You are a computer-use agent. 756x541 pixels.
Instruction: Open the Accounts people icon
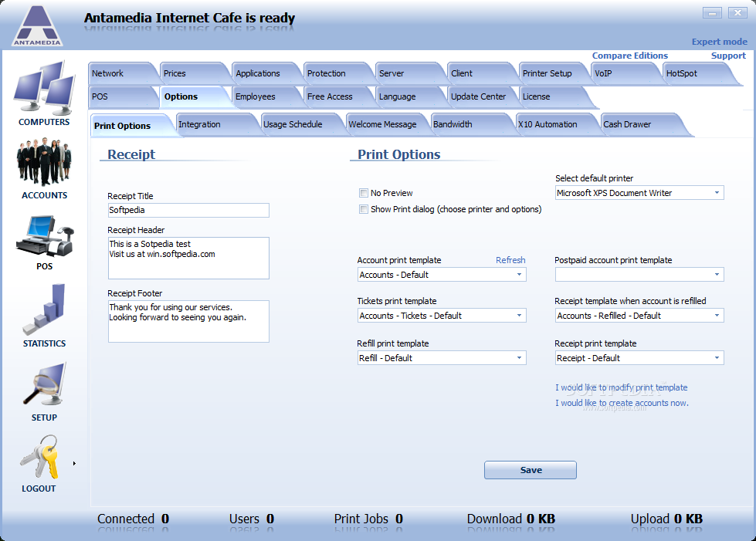coord(44,162)
